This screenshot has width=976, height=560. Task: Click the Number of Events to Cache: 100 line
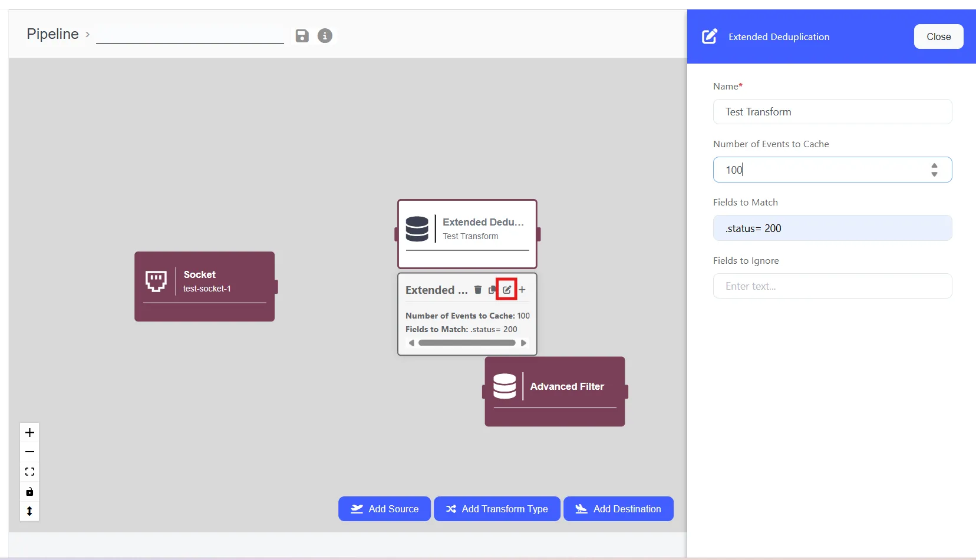pos(467,316)
